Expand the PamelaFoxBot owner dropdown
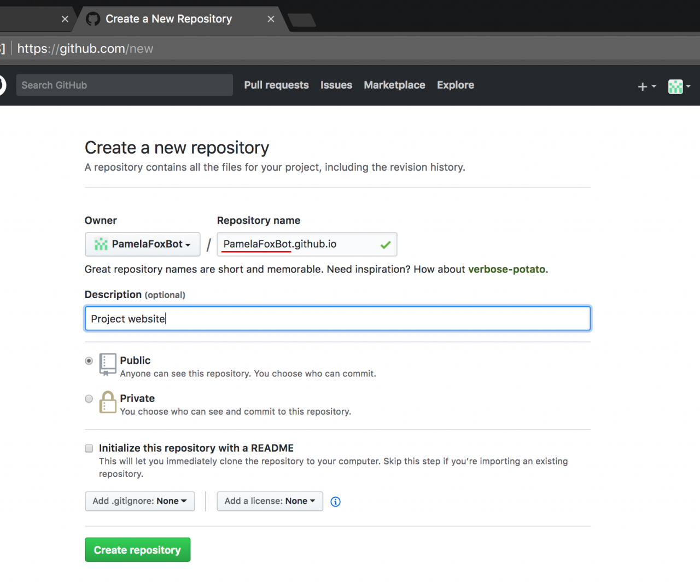The height and width of the screenshot is (588, 700). (x=143, y=244)
